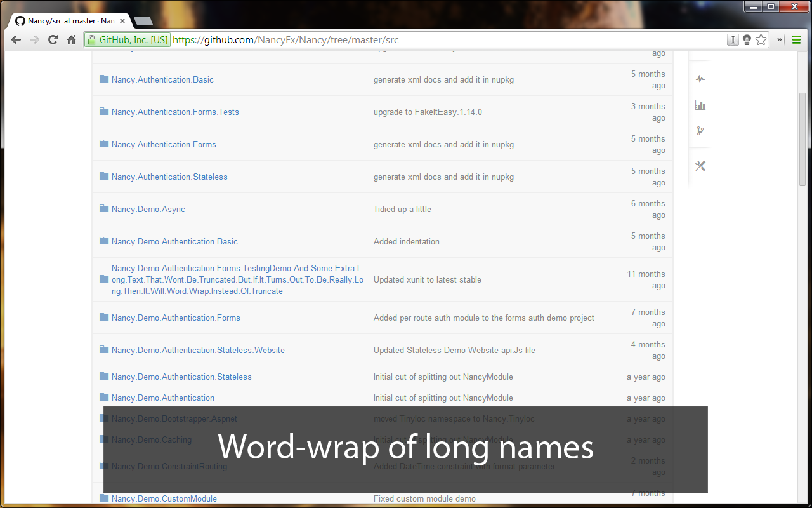Click folder icon beside Nancy.Authentication.Forms
The height and width of the screenshot is (508, 812).
tap(104, 144)
